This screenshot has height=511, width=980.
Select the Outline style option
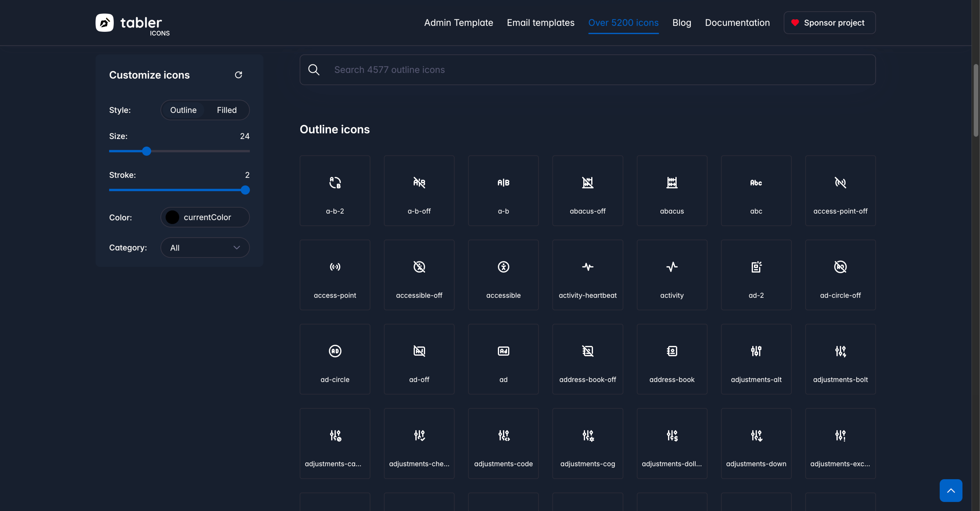[x=183, y=110]
